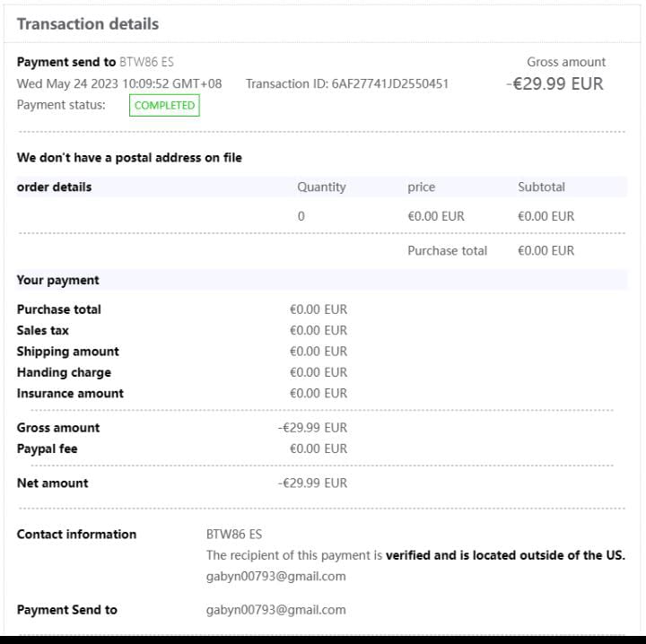Viewport: 646px width, 644px height.
Task: Click the price column header
Action: point(421,187)
